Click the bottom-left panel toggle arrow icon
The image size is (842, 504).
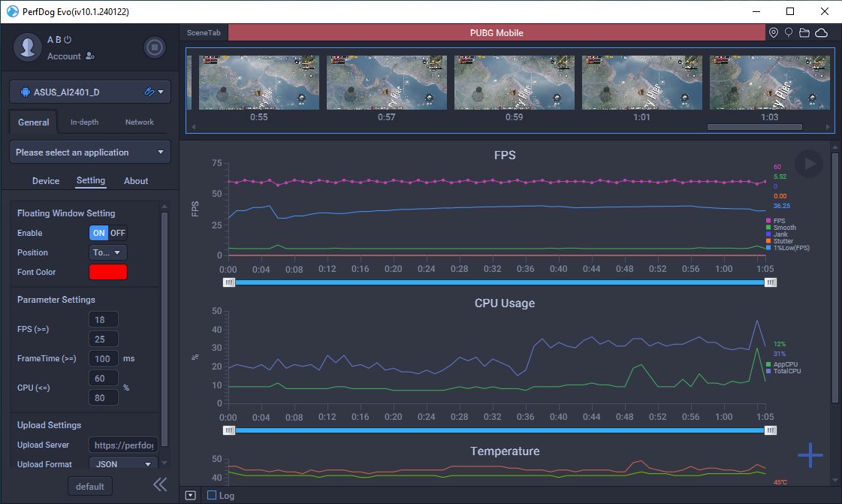coord(191,496)
